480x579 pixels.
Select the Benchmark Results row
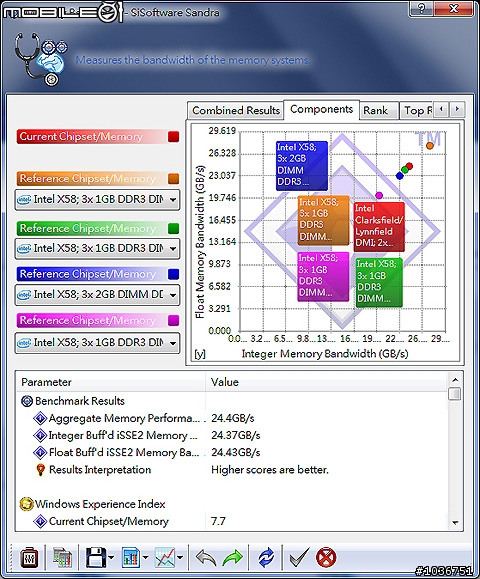[232, 401]
